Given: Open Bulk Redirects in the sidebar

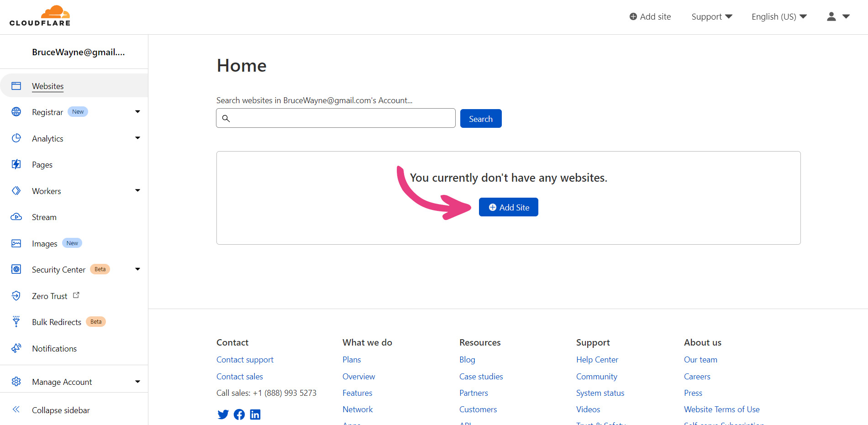Looking at the screenshot, I should click(57, 322).
